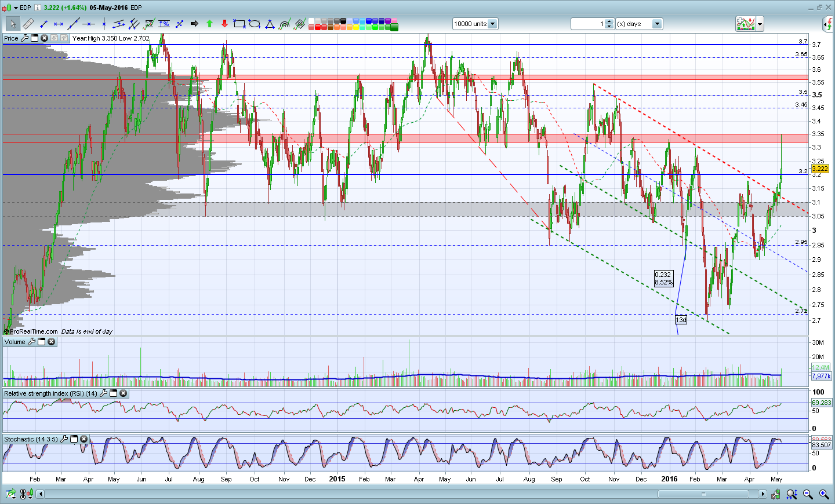Screen dimensions: 835x504
Task: Insert a red down arrow marker
Action: click(224, 24)
